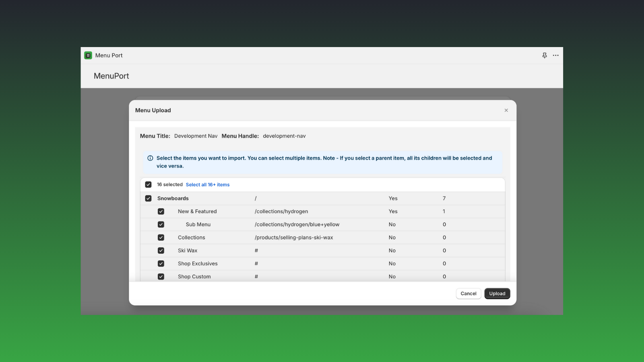Click the New & Featured item name
The width and height of the screenshot is (644, 362).
coord(197,212)
